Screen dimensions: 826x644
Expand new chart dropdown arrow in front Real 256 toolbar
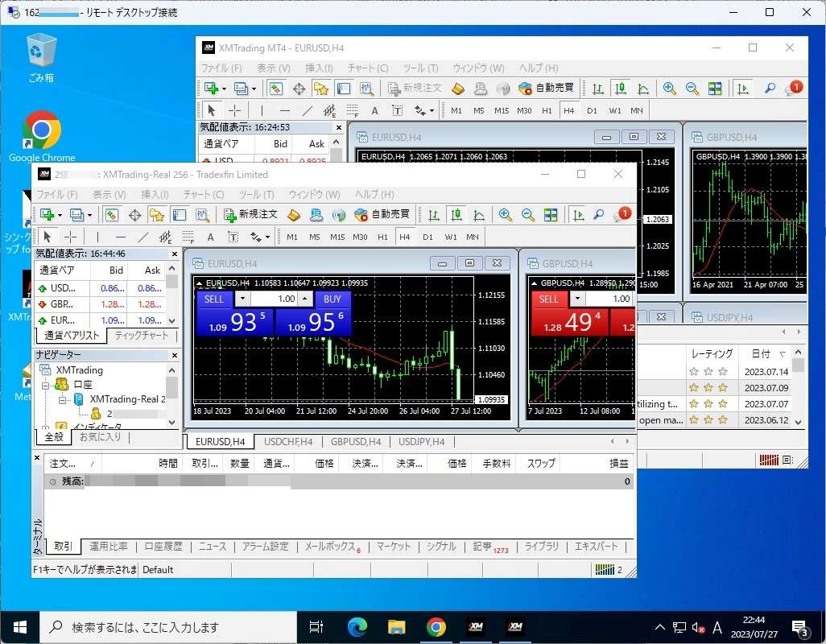pyautogui.click(x=60, y=215)
